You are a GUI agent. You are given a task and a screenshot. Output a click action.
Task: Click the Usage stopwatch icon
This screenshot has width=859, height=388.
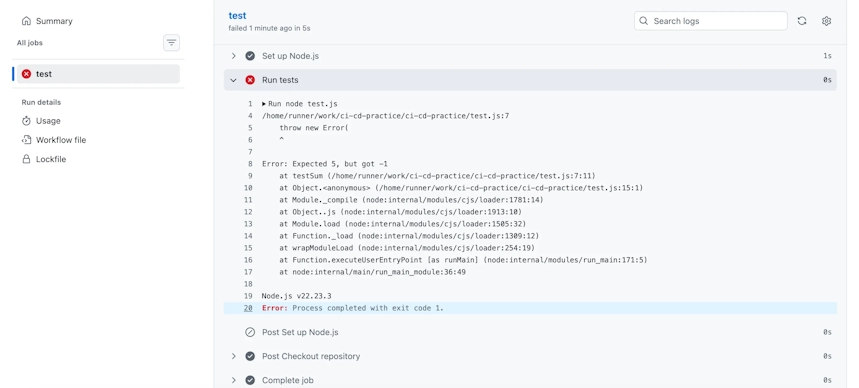[x=26, y=121]
